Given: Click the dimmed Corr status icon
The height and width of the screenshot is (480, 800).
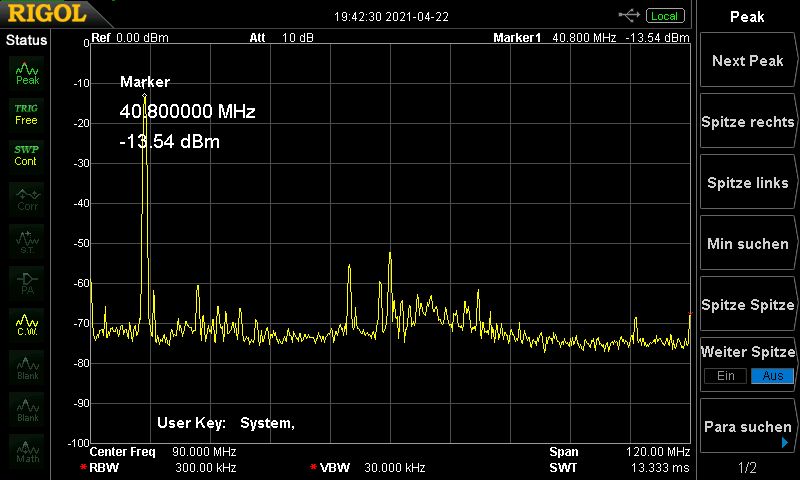Looking at the screenshot, I should (x=27, y=199).
